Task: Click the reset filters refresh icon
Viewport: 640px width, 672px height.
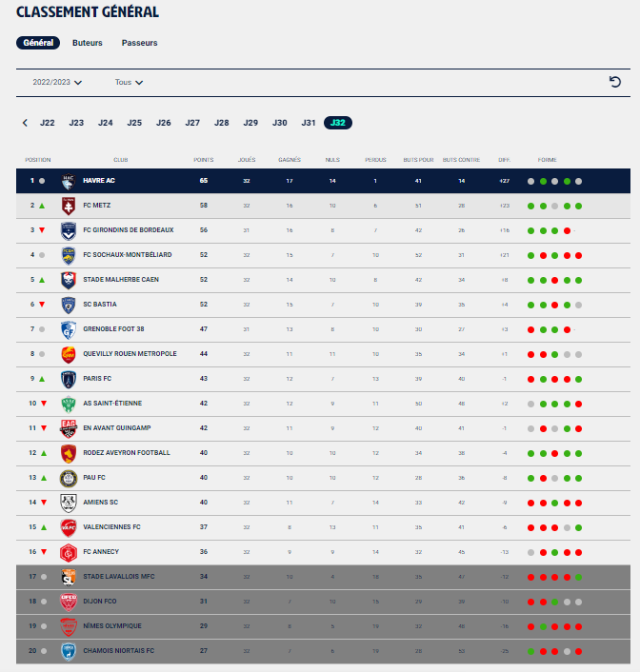Action: pyautogui.click(x=615, y=82)
